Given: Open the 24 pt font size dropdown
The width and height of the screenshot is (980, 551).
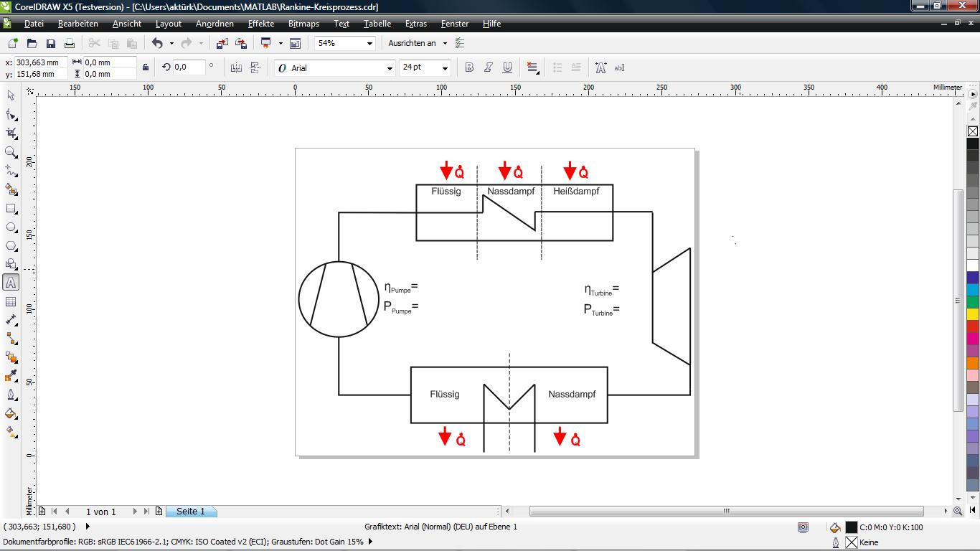Looking at the screenshot, I should point(445,68).
